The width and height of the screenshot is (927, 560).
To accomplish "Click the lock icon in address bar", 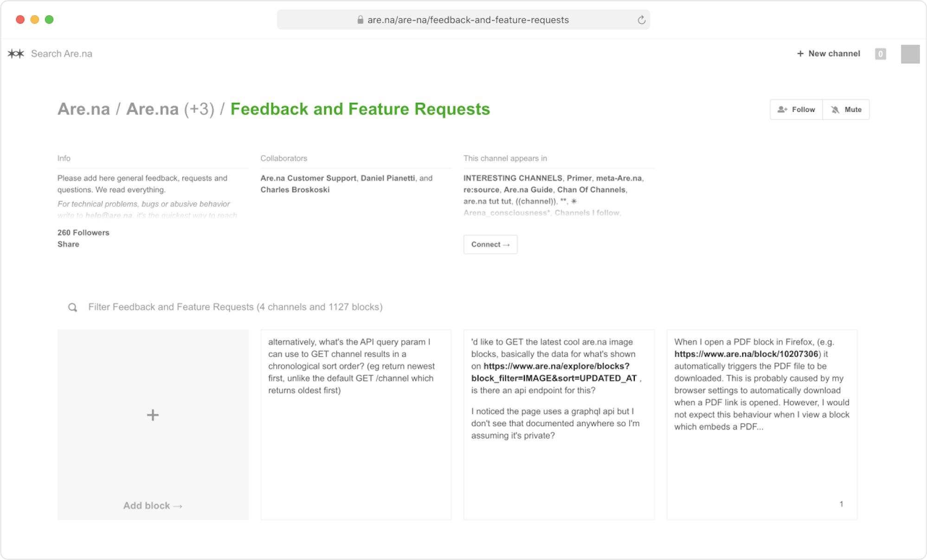I will point(360,20).
